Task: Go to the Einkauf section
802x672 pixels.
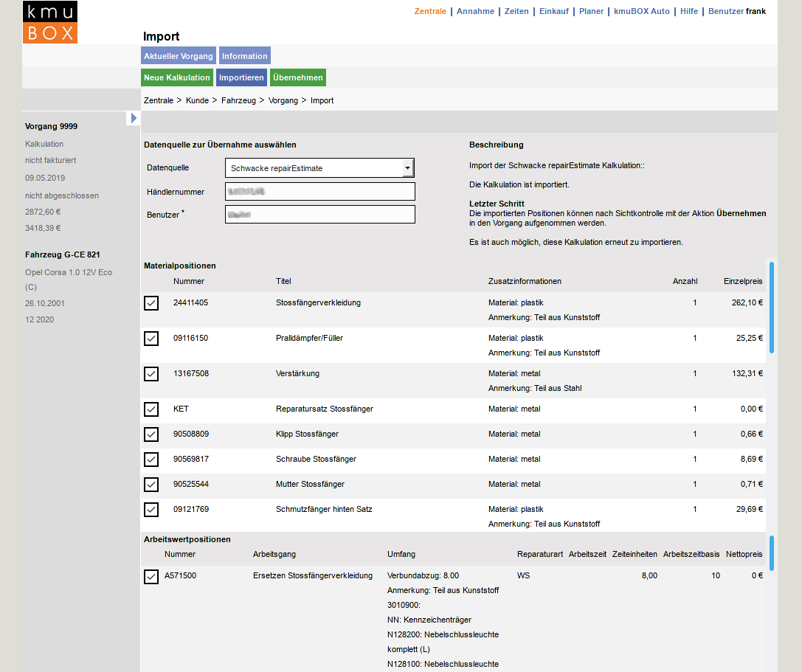Action: (x=554, y=11)
